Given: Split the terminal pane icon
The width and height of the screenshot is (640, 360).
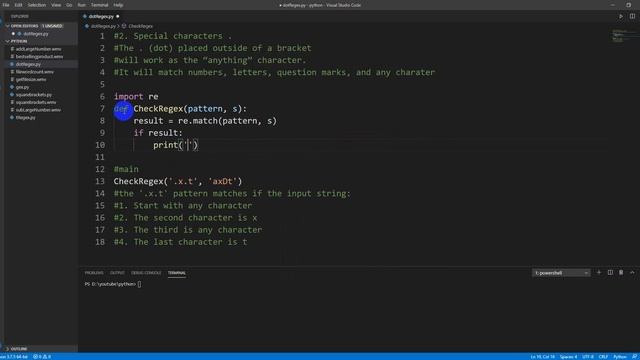Looking at the screenshot, I should (610, 273).
